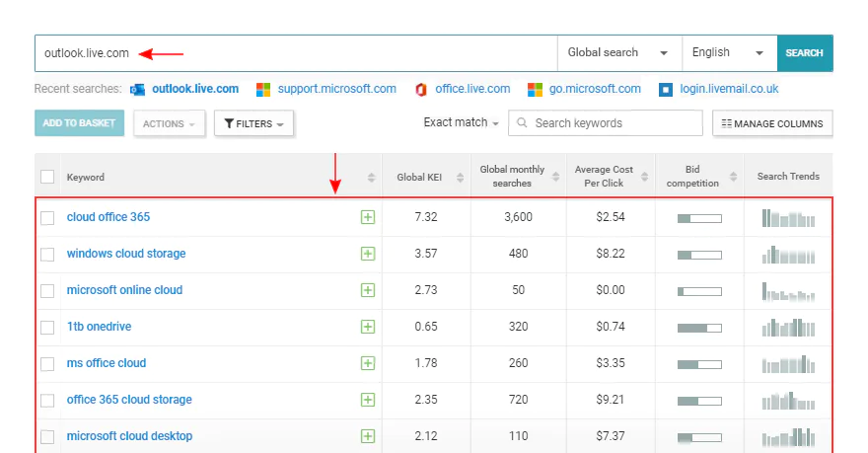
Task: Add '1tb onedrive' using its plus icon
Action: click(x=368, y=327)
